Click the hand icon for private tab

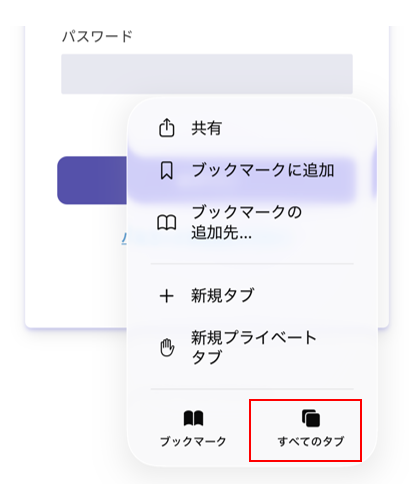click(167, 348)
